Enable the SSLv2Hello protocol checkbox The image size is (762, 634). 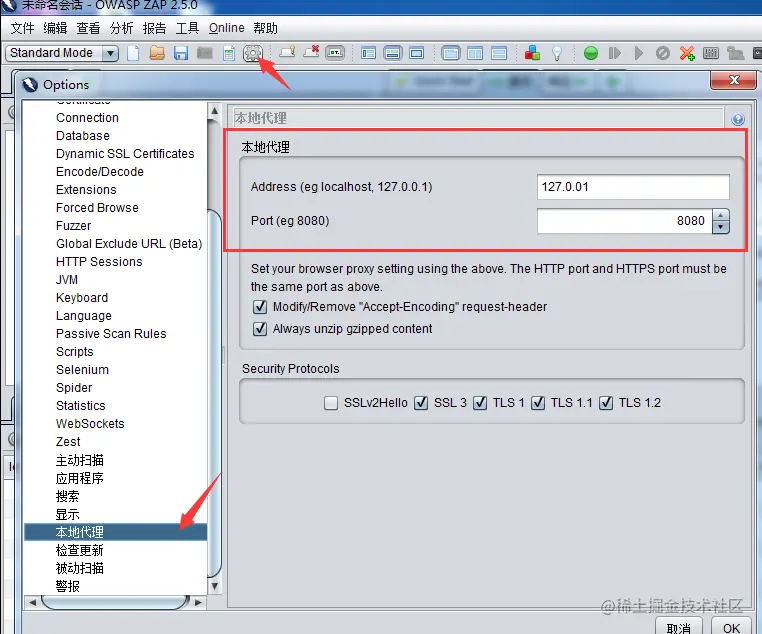tap(331, 403)
